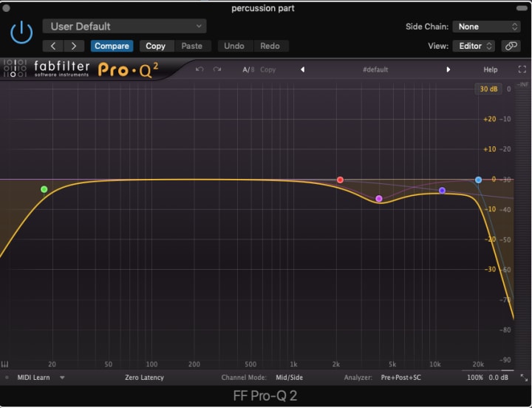532x408 pixels.
Task: Open the Help menu
Action: (x=491, y=69)
